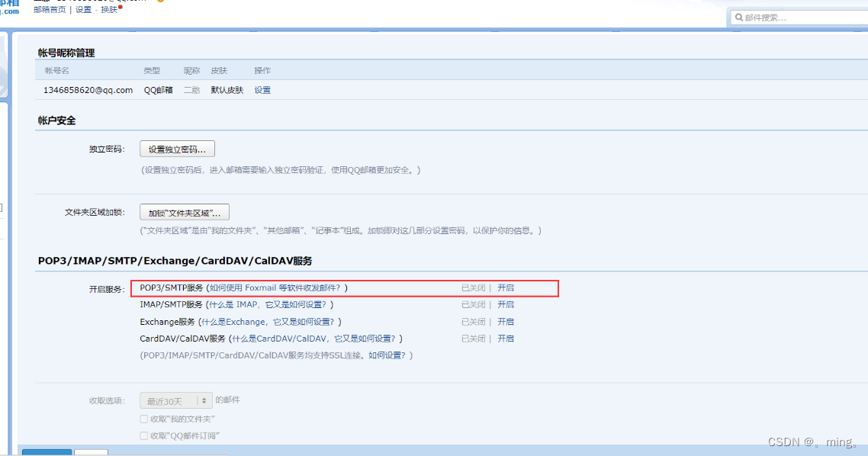Toggle the 收取"我的文件夹" checkbox
Image resolution: width=868 pixels, height=456 pixels.
[x=144, y=419]
